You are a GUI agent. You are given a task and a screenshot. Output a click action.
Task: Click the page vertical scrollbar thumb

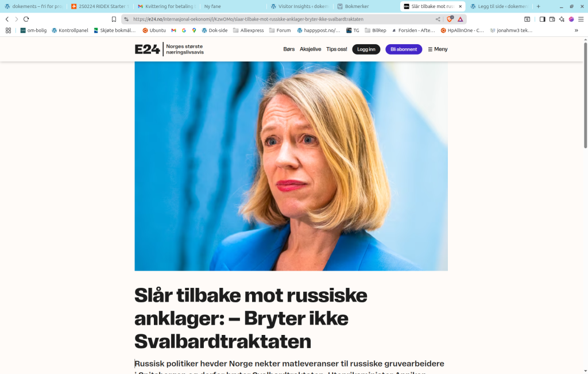tap(585, 95)
